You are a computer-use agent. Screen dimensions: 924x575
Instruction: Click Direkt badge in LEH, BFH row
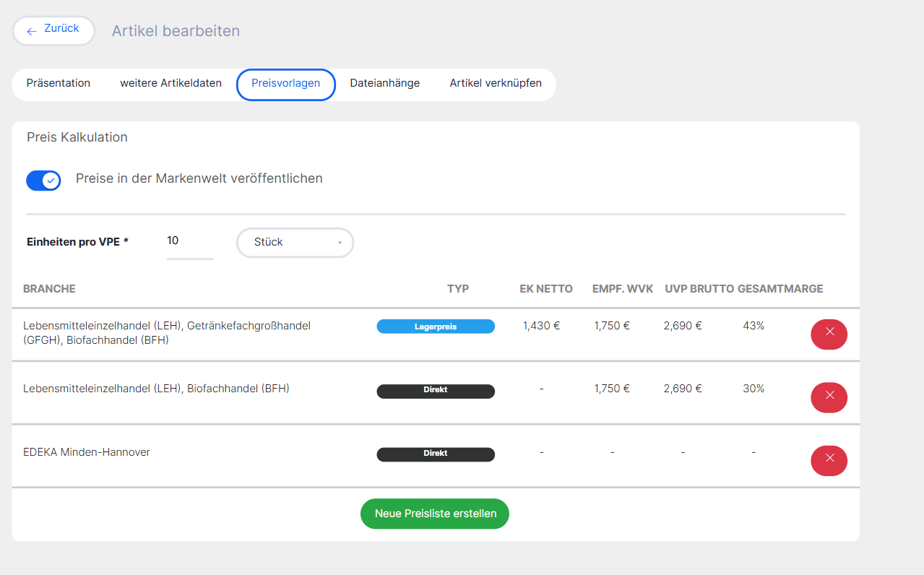(436, 391)
